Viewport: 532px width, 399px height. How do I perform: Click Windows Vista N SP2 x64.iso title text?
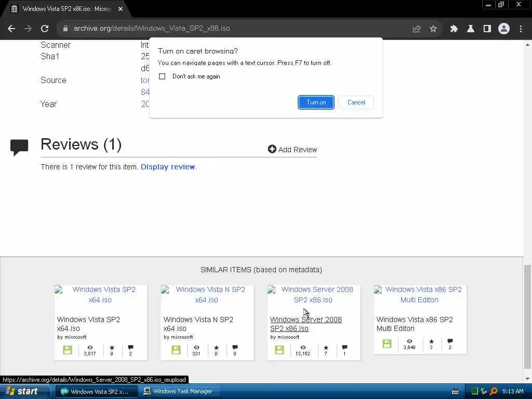[198, 324]
